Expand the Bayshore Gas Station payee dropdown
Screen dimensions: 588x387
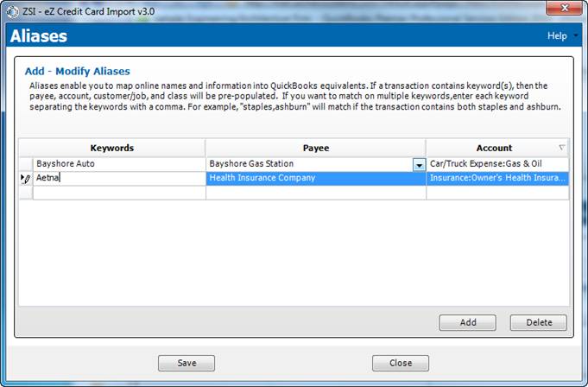[419, 164]
